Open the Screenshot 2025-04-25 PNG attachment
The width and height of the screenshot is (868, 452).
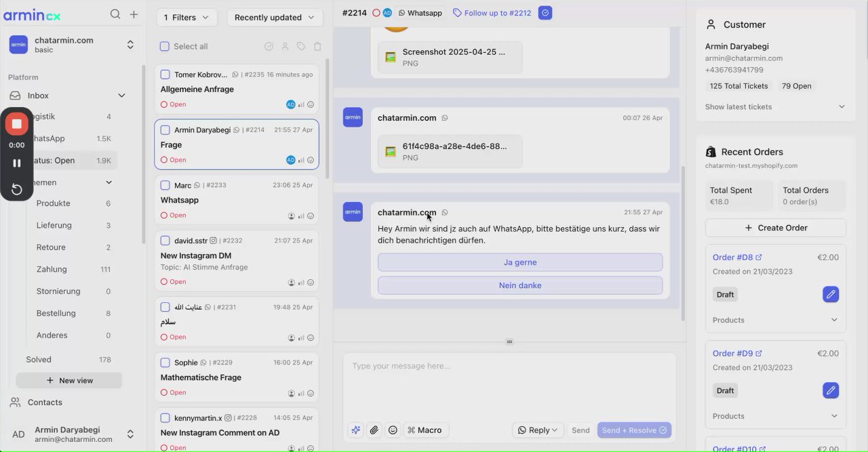tap(450, 57)
